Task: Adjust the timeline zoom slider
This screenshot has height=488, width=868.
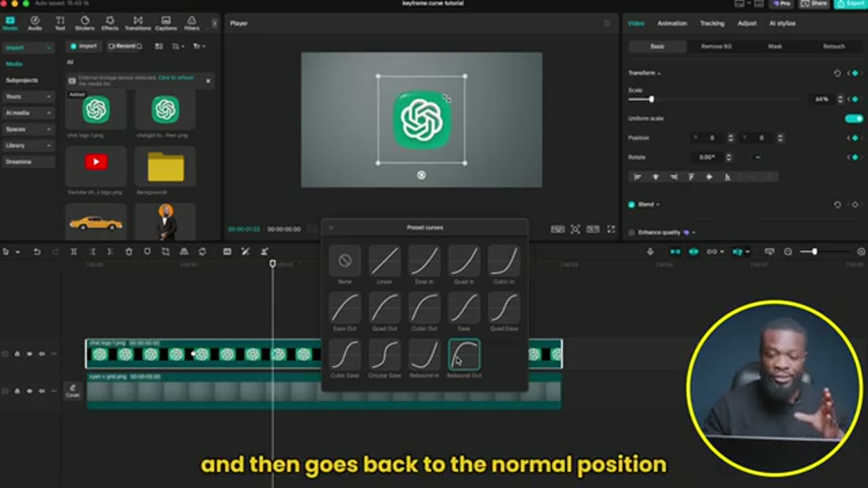Action: pyautogui.click(x=814, y=251)
